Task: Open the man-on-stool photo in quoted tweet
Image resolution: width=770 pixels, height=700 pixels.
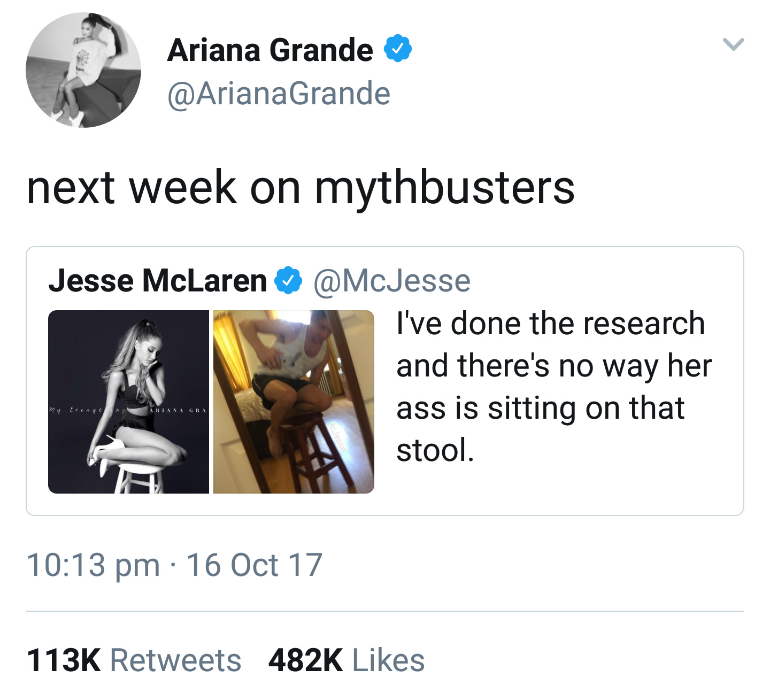Action: 294,402
